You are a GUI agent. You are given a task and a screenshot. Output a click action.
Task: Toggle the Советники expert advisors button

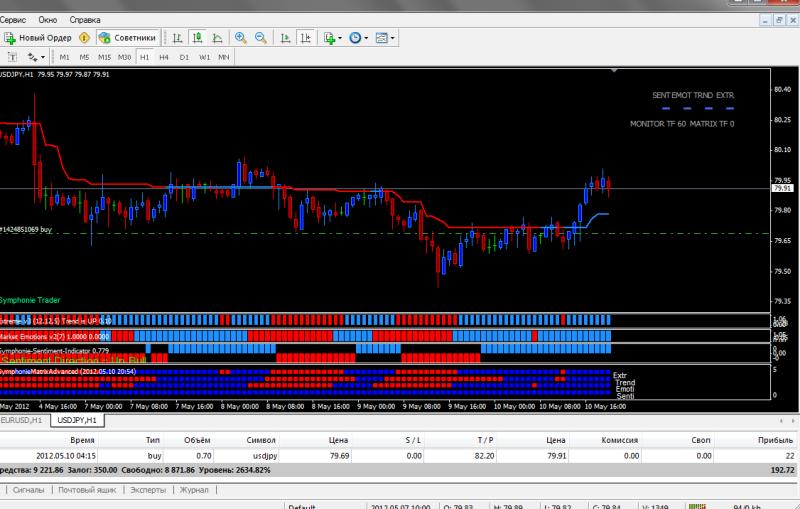[x=128, y=38]
